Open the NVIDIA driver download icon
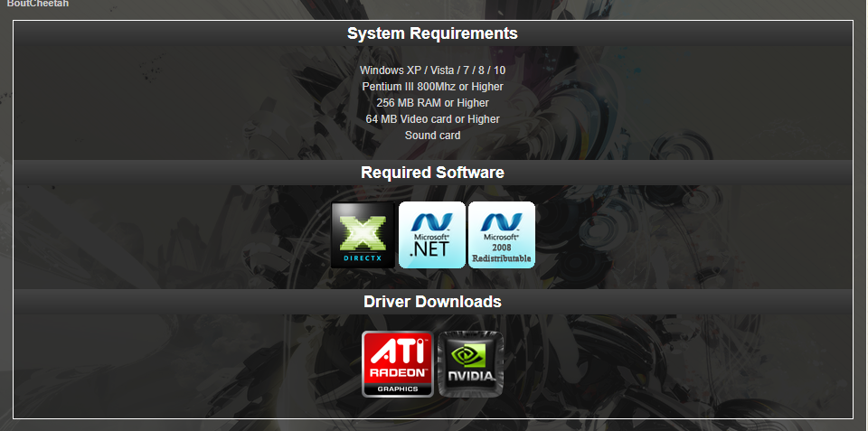The height and width of the screenshot is (431, 868). point(470,364)
